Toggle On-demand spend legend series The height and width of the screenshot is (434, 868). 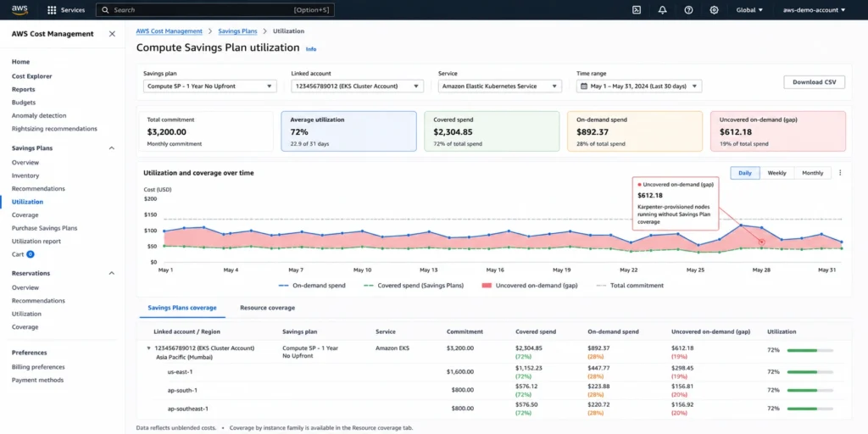[x=312, y=286]
